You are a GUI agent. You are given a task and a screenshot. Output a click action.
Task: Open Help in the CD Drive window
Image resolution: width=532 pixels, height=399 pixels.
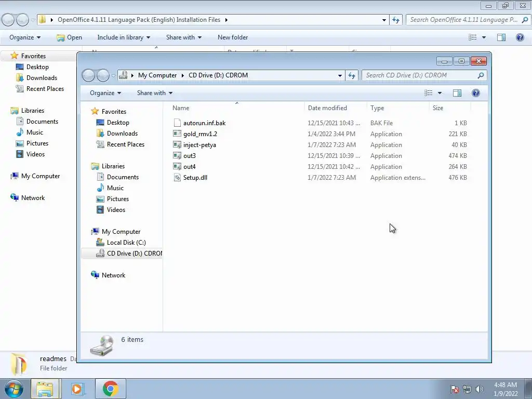(476, 93)
